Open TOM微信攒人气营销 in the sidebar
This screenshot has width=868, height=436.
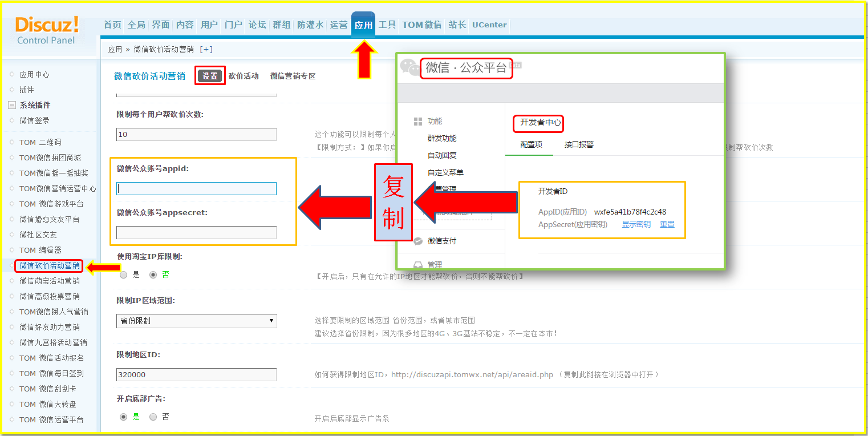click(54, 312)
